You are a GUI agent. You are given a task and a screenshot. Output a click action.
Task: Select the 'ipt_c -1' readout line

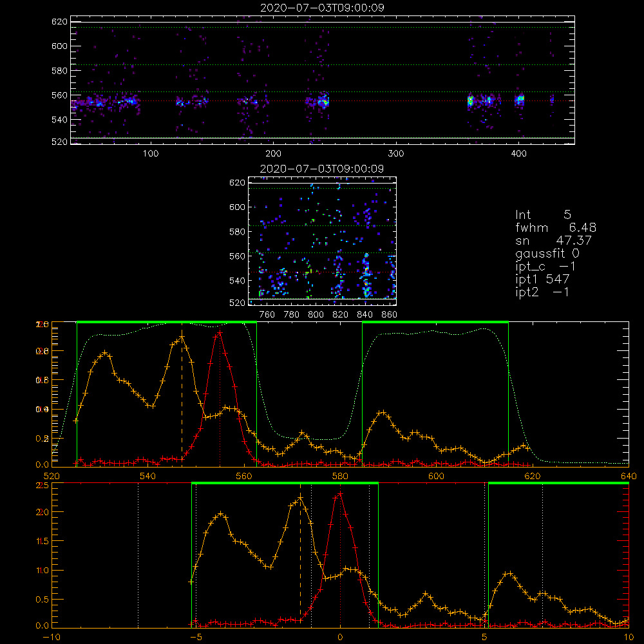coord(545,267)
